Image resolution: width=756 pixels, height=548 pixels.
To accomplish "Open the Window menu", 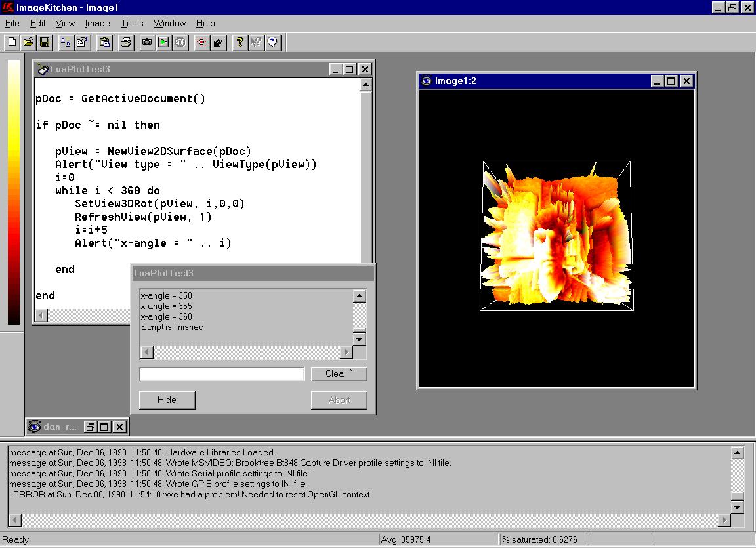I will pos(170,23).
